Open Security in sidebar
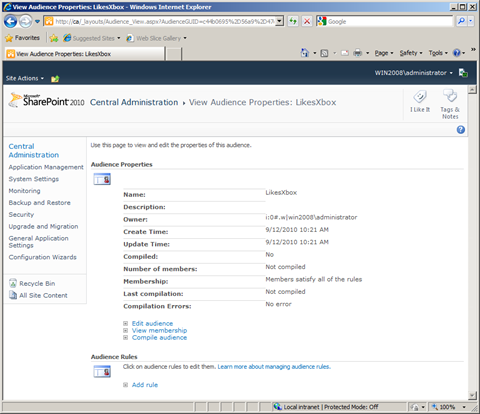This screenshot has width=480, height=414. pyautogui.click(x=21, y=214)
